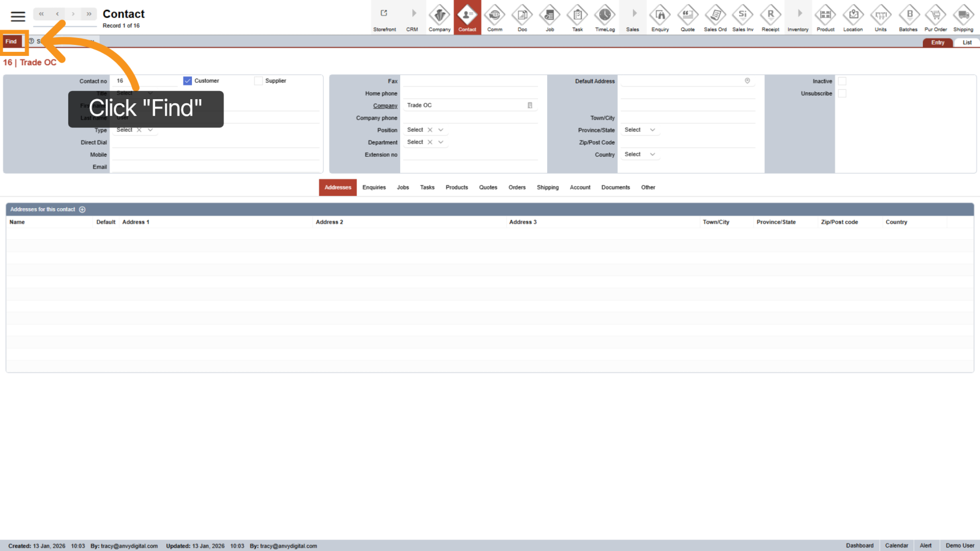This screenshot has height=551, width=980.
Task: Click the Default Address location pin icon
Action: pyautogui.click(x=747, y=81)
